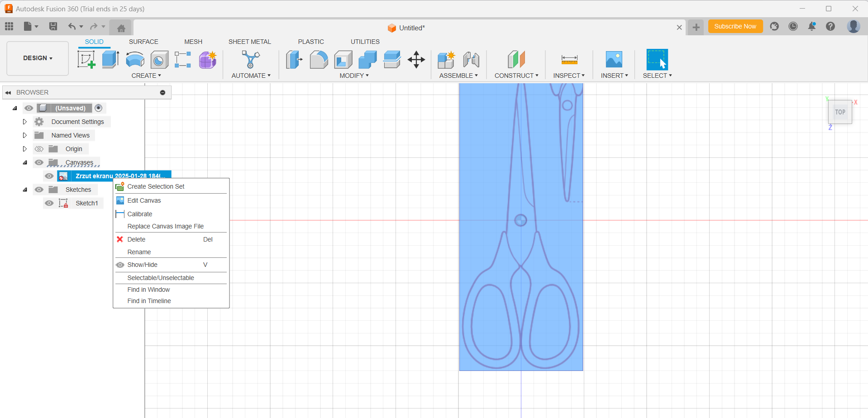Click the Create Sketch tool icon
The width and height of the screenshot is (868, 418).
point(86,60)
